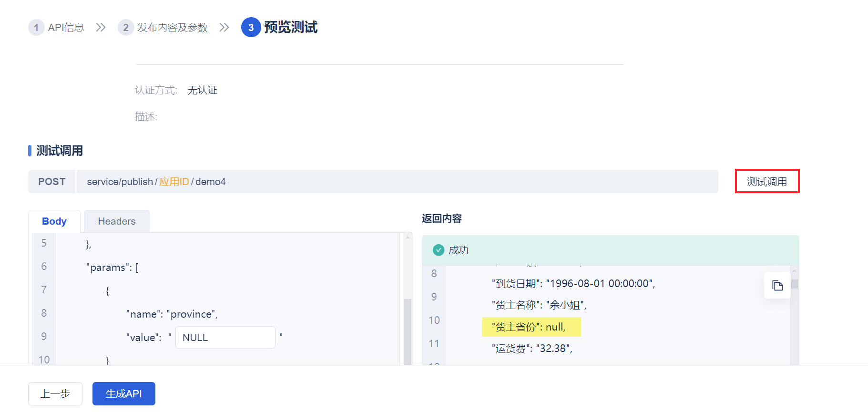Click the "货主名称": "余小姐" line
This screenshot has height=414, width=868.
pyautogui.click(x=539, y=305)
